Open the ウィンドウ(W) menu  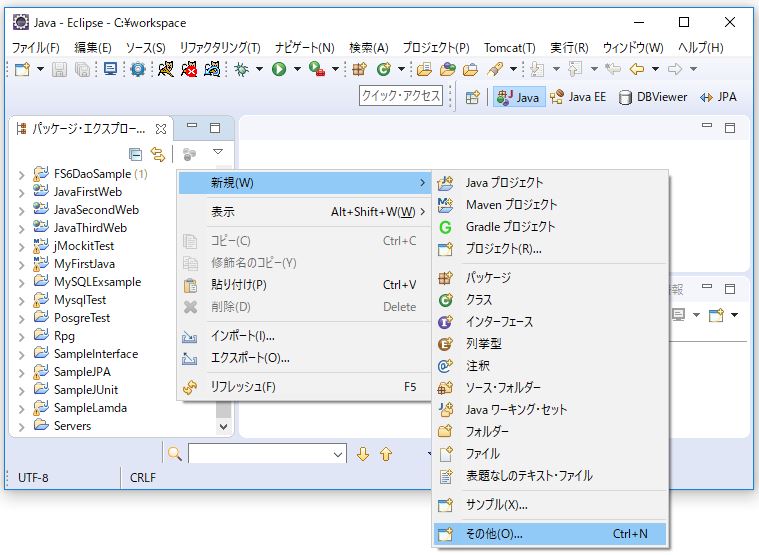(x=633, y=47)
